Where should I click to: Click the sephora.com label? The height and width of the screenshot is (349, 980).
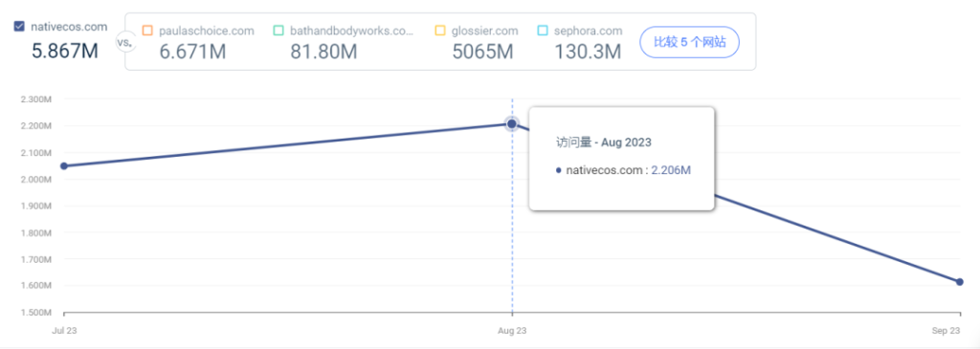coord(589,31)
